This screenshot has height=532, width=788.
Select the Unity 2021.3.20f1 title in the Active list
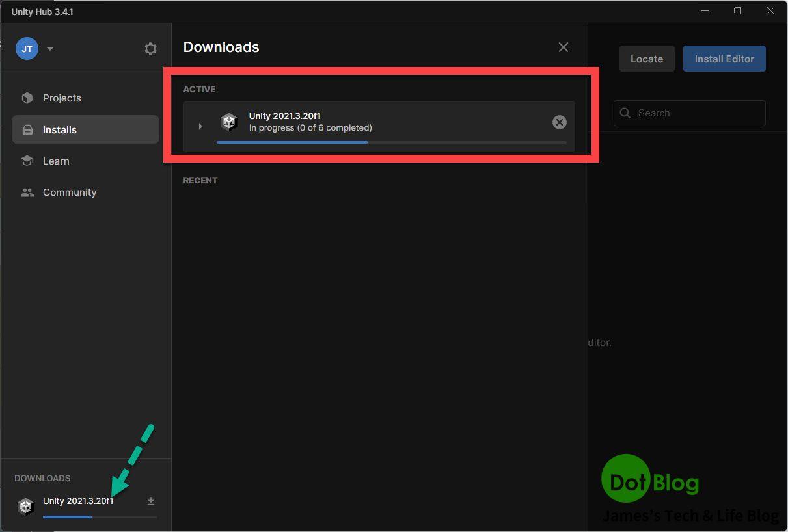point(284,116)
